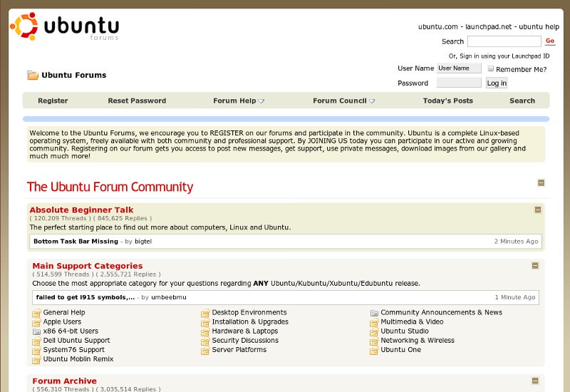Viewport: 570px width, 392px height.
Task: Click the Networking & Wireless folder icon
Action: point(374,341)
